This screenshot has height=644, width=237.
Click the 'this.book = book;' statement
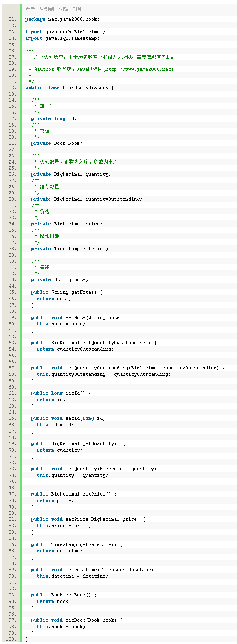[x=61, y=627]
